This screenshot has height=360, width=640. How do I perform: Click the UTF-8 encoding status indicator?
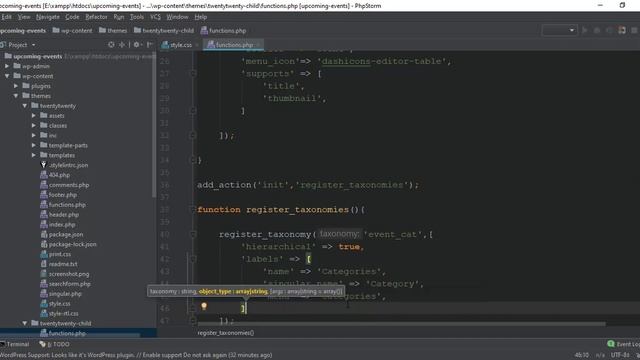(620, 355)
